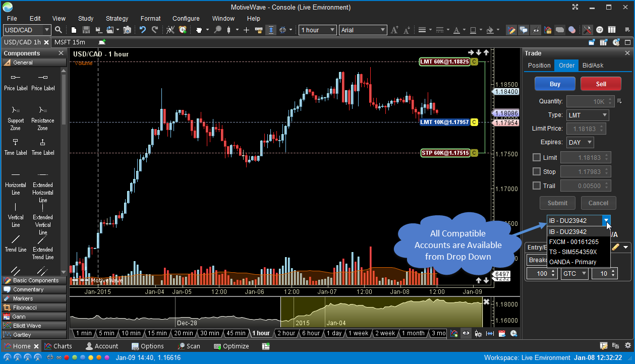Image resolution: width=635 pixels, height=364 pixels.
Task: Toggle the lock drawings icon in toolbar
Action: (x=548, y=30)
